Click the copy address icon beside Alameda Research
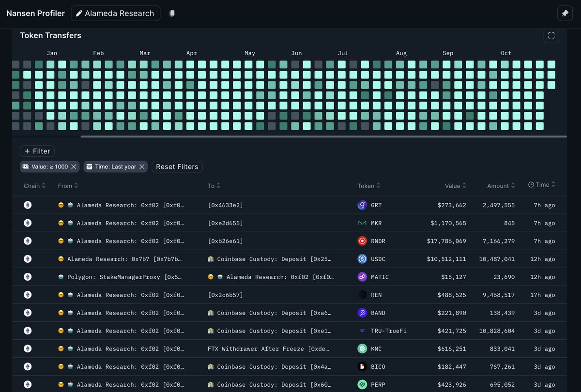Screen dimensions: 581x392 pos(172,14)
